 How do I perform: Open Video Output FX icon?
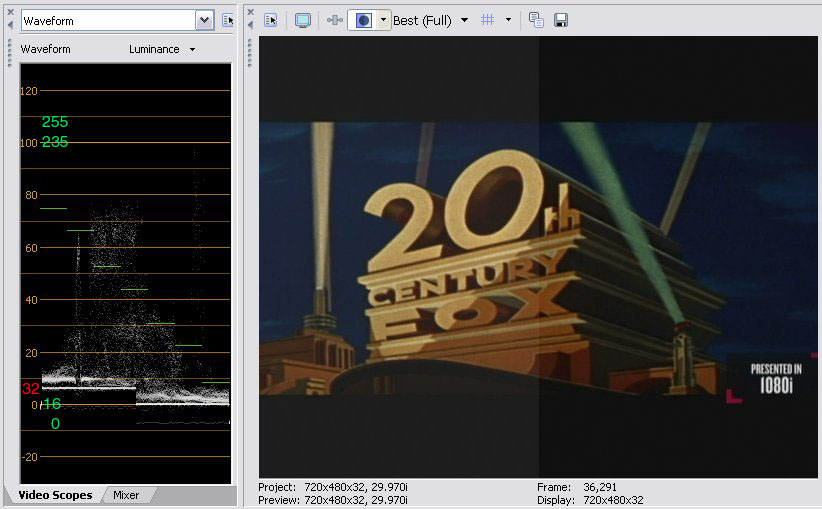[x=334, y=20]
